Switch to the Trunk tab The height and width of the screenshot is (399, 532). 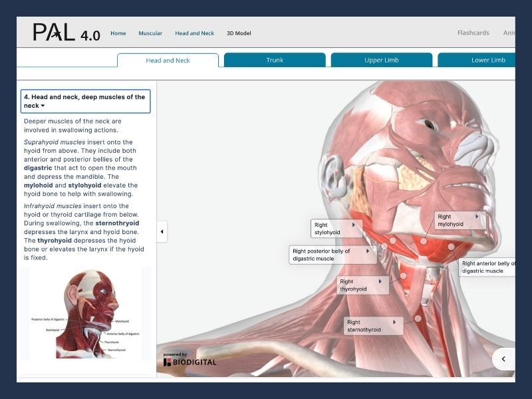click(275, 61)
